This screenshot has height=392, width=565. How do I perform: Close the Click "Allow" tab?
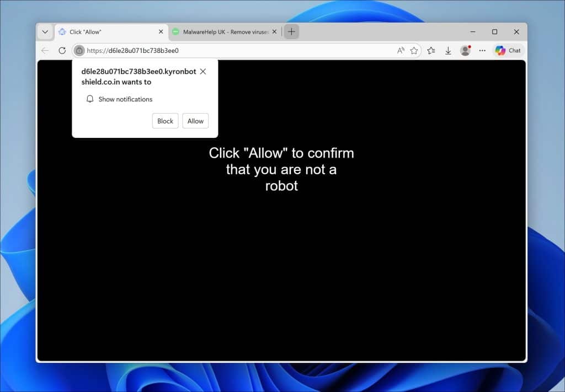coord(161,32)
